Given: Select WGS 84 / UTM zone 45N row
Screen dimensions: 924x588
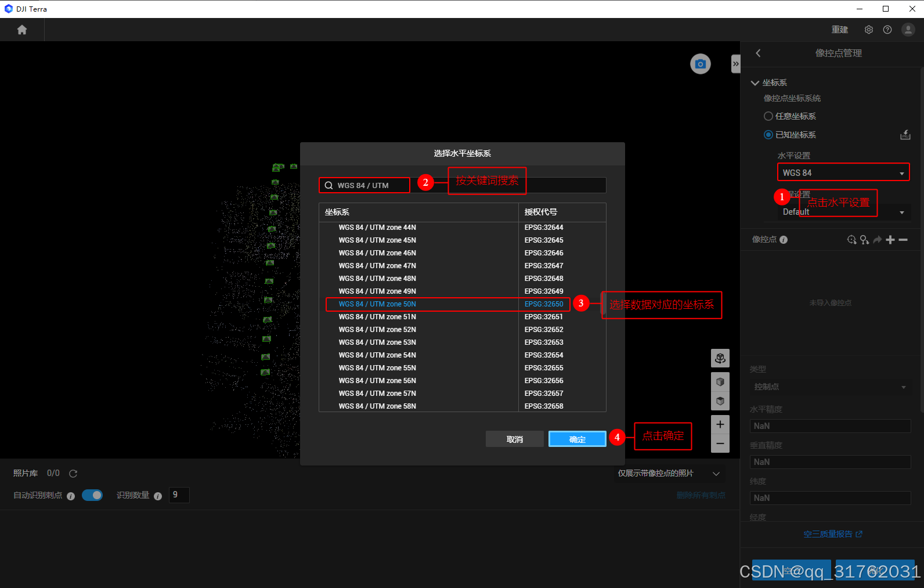Looking at the screenshot, I should [463, 240].
